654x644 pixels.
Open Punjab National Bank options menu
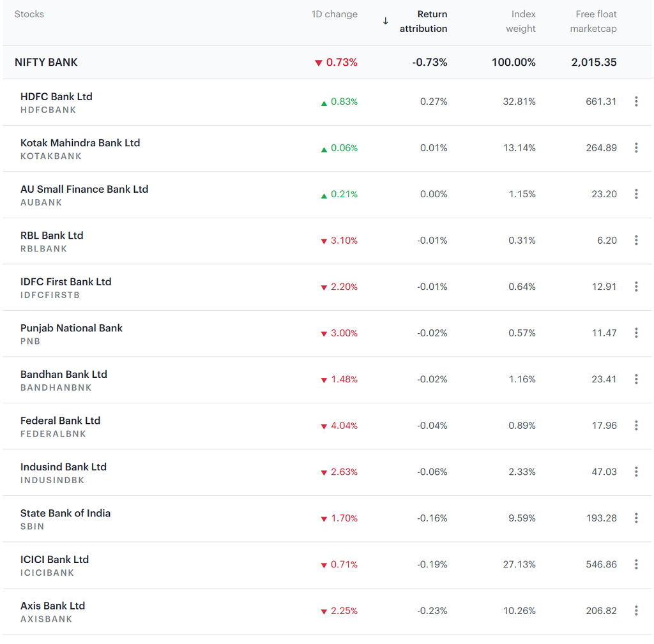tap(636, 333)
